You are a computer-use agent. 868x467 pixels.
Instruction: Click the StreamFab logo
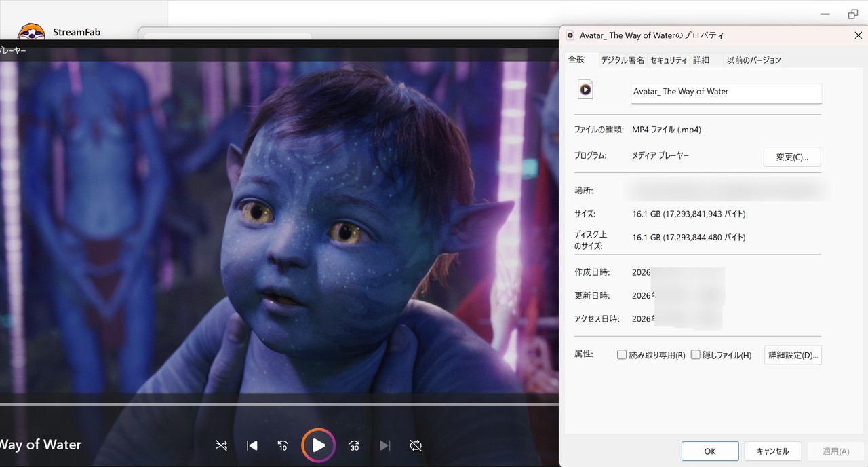(31, 31)
